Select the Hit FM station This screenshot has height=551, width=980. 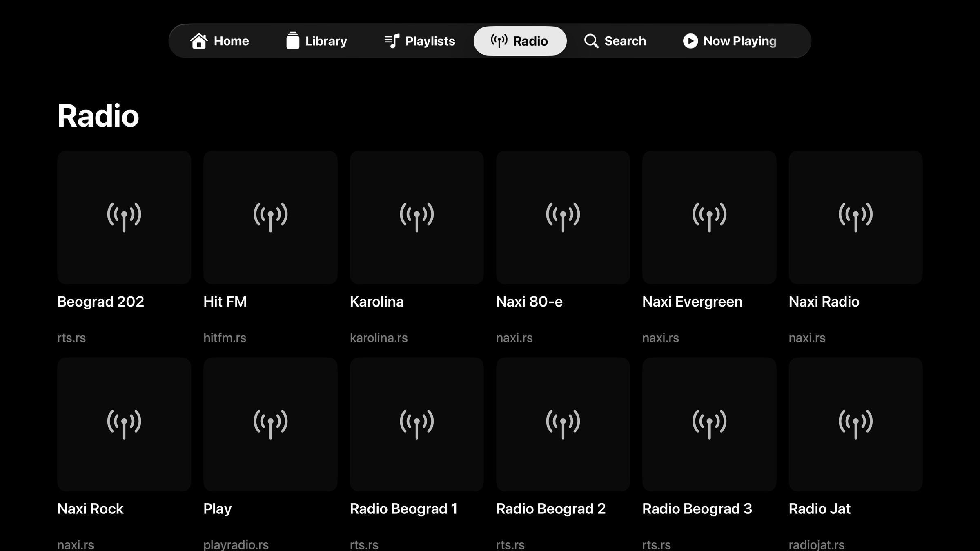pyautogui.click(x=270, y=217)
